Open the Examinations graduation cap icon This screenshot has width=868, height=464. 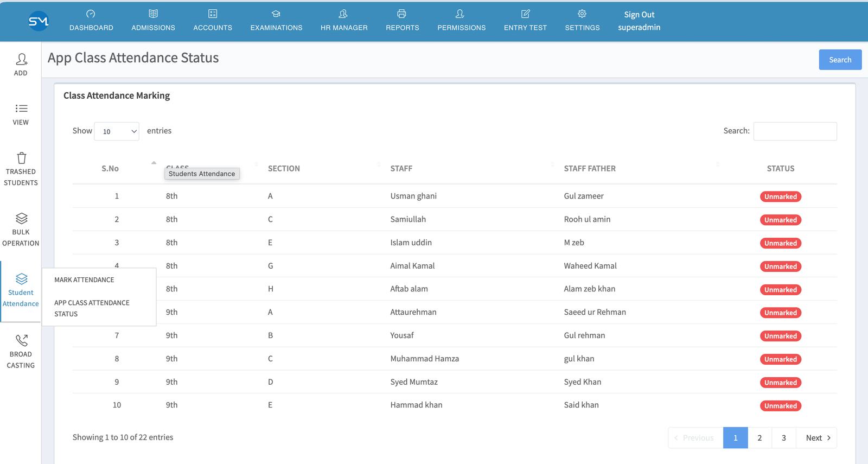(276, 14)
